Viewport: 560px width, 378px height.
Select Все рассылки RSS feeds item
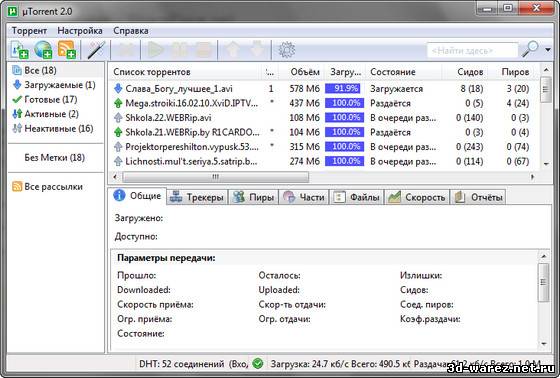coord(48,186)
